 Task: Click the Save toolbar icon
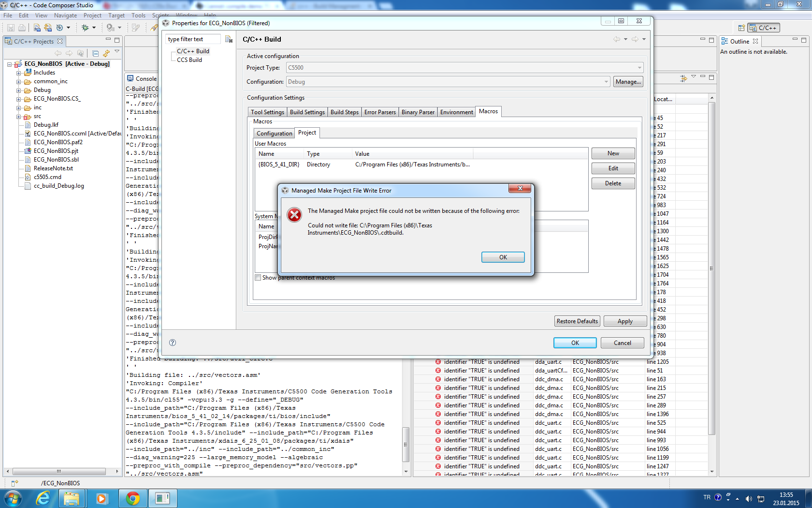pyautogui.click(x=11, y=28)
